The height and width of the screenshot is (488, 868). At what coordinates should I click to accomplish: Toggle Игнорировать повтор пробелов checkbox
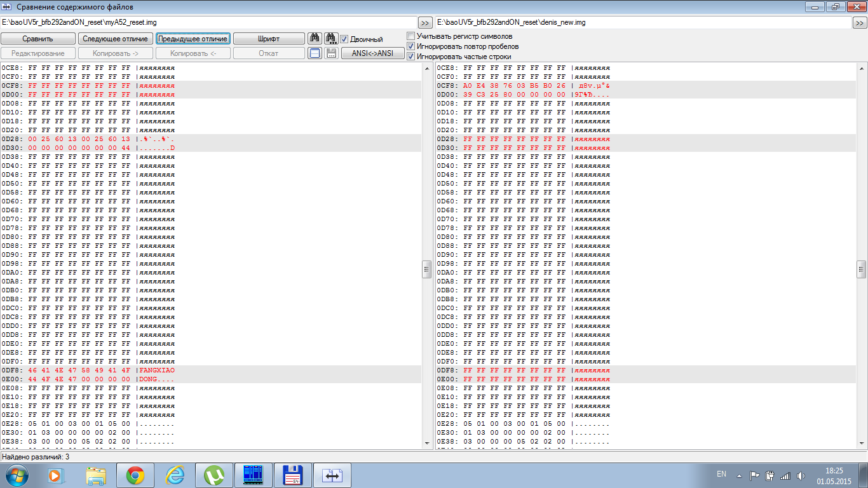(411, 46)
